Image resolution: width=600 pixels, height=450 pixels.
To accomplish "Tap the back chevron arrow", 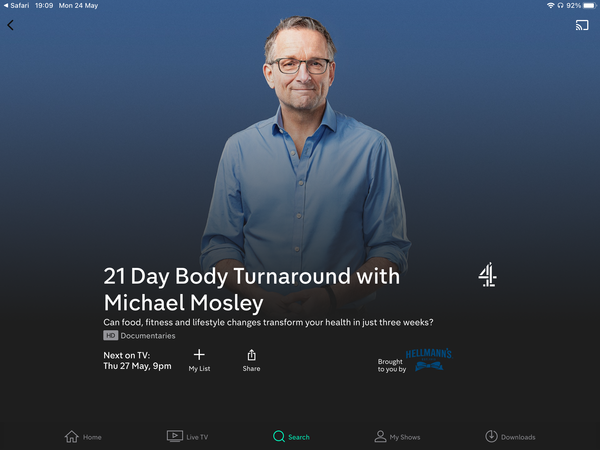I will pyautogui.click(x=10, y=25).
